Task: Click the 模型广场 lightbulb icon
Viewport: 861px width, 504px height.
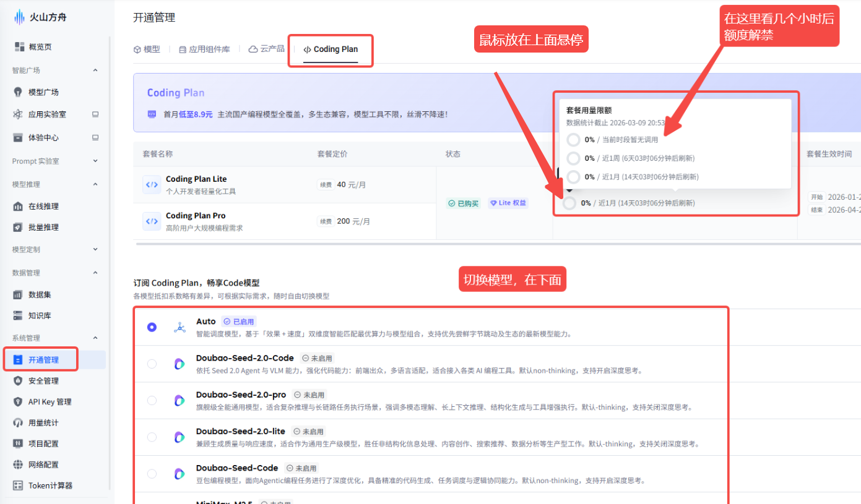Action: coord(18,92)
